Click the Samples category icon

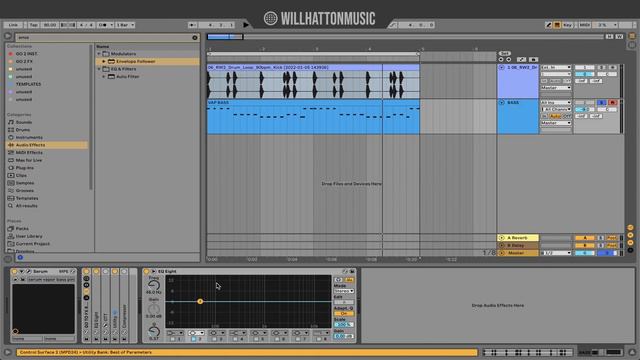pyautogui.click(x=11, y=183)
